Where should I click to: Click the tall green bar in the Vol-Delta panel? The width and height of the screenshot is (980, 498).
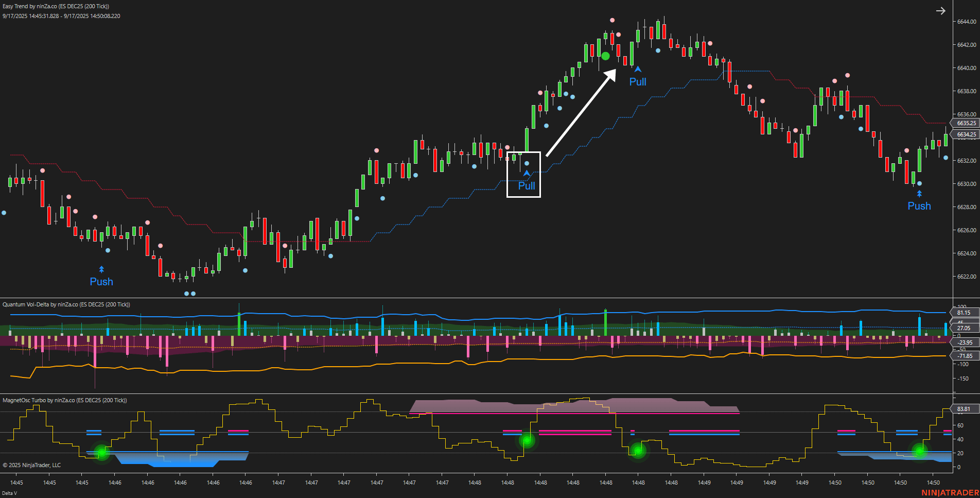pos(605,322)
